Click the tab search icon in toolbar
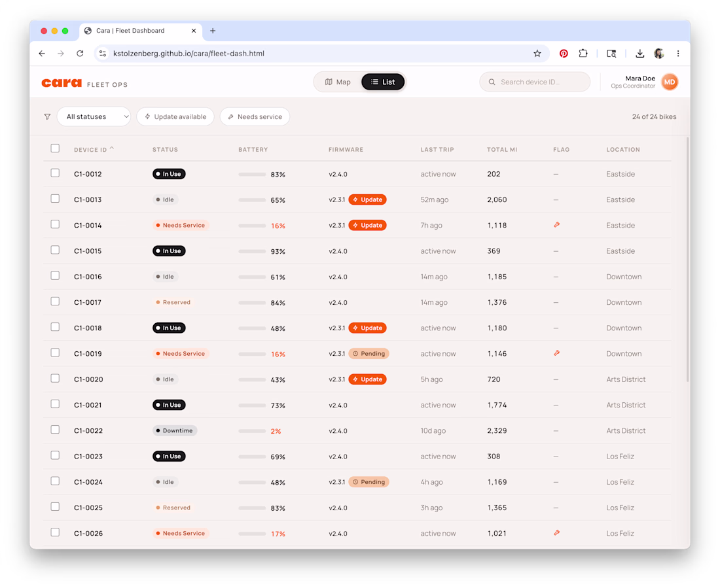This screenshot has width=720, height=588. 611,54
